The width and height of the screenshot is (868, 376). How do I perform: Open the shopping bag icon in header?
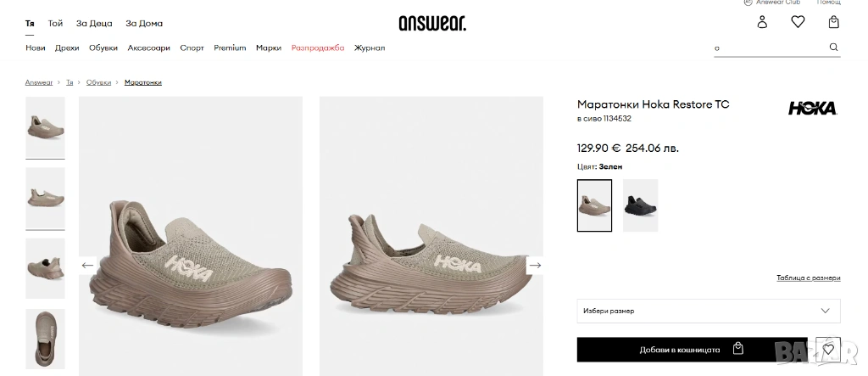[x=834, y=22]
